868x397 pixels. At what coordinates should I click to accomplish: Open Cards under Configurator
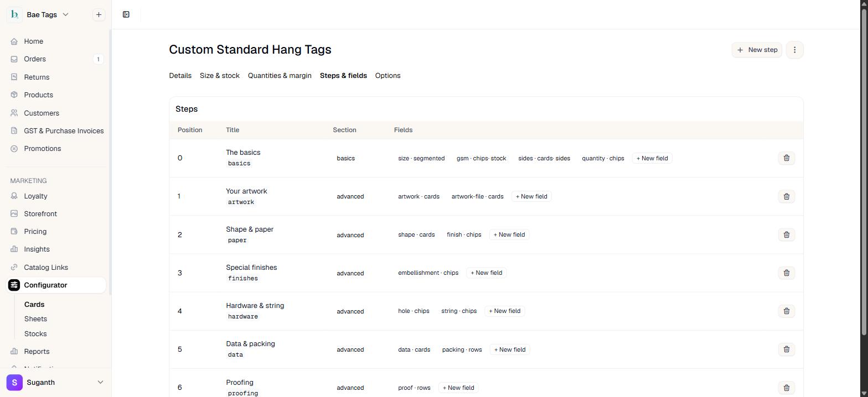(34, 305)
